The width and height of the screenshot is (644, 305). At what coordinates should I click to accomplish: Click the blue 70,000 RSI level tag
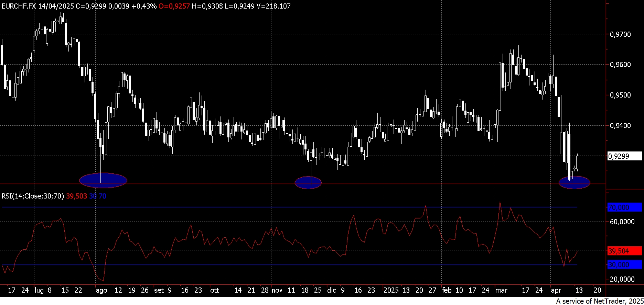click(x=624, y=207)
